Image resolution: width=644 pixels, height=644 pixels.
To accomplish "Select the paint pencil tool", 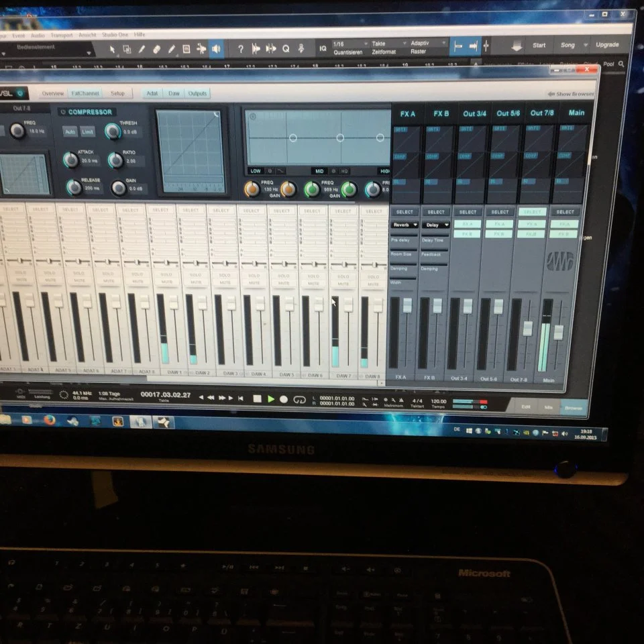I will point(171,49).
